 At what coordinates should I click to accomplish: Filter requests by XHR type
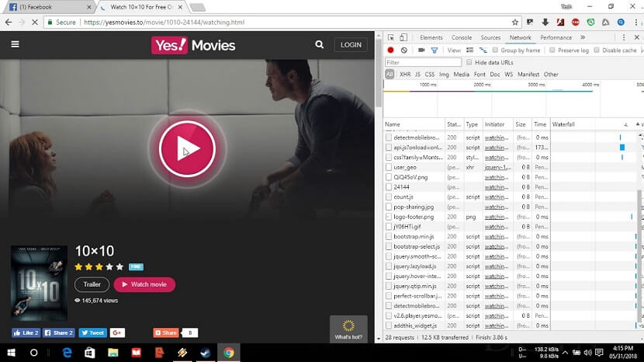405,75
